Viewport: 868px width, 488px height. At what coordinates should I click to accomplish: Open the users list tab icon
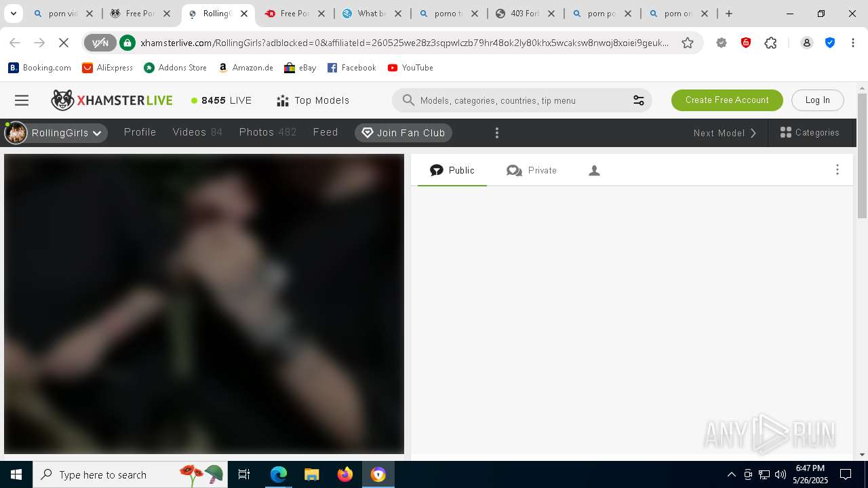pos(594,171)
